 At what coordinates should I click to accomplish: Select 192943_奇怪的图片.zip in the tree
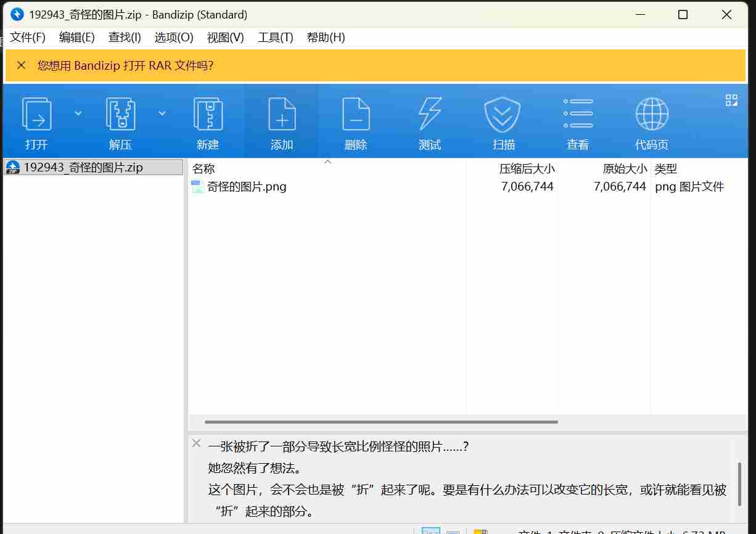(83, 167)
